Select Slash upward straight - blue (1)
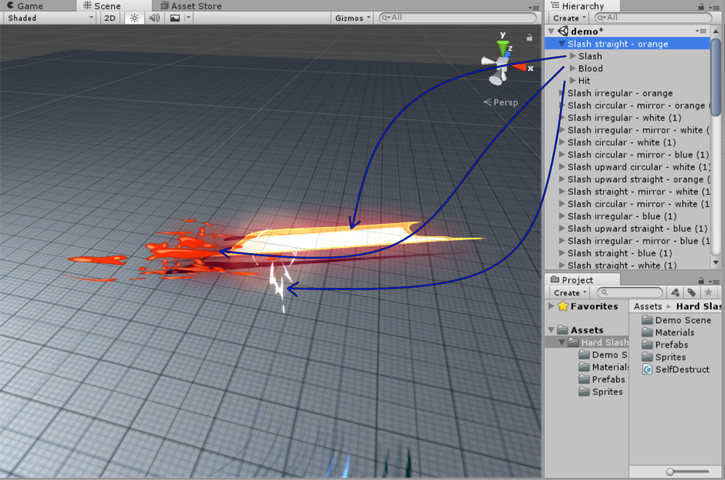Viewport: 725px width, 480px height. 638,228
